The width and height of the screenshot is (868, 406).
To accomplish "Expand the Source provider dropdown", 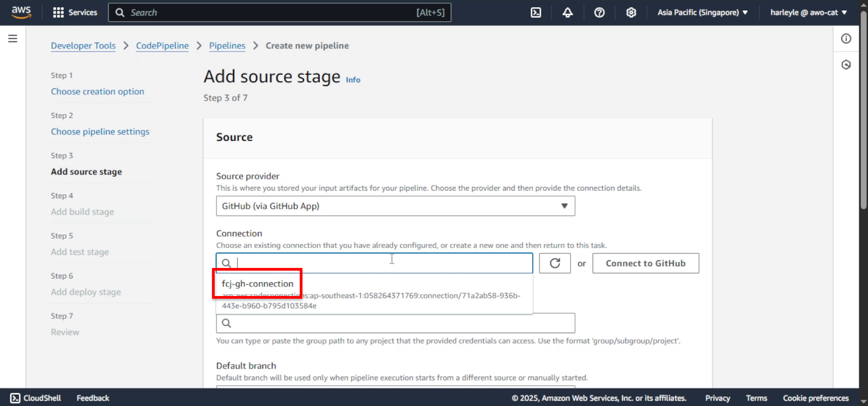I will 396,206.
